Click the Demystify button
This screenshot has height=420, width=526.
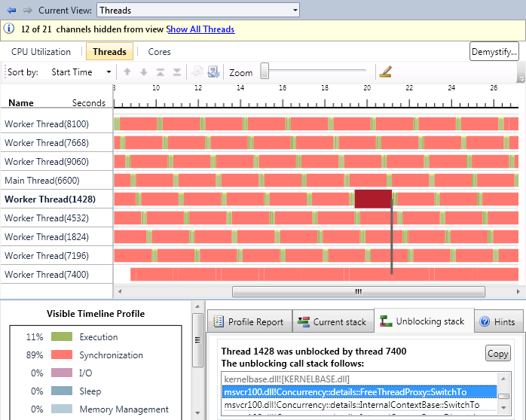(494, 52)
